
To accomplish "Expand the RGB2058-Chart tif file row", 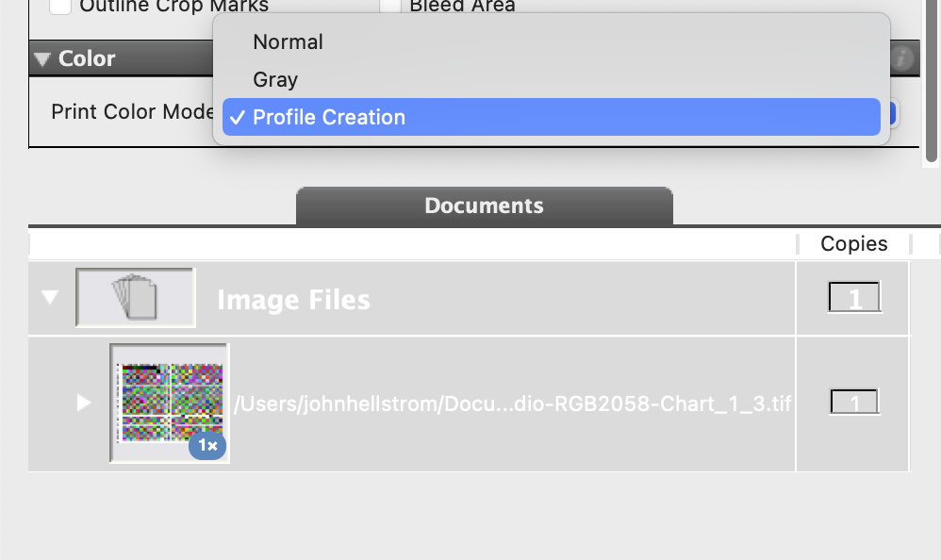I will tap(83, 404).
